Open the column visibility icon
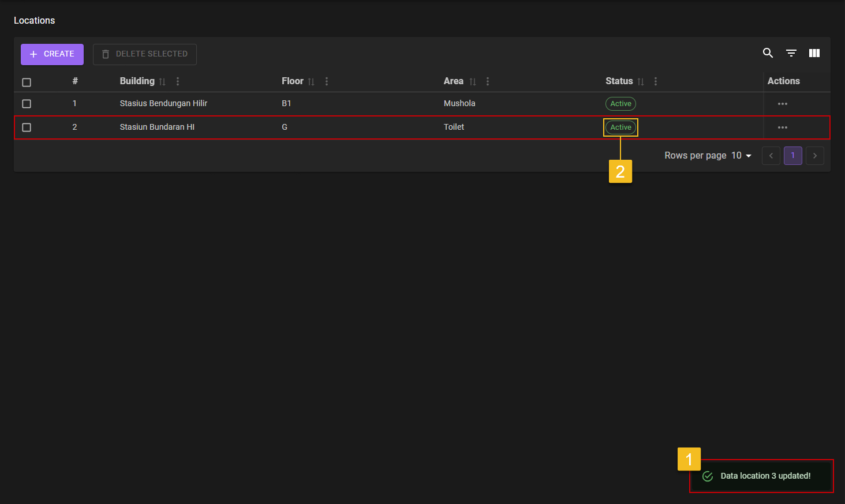Image resolution: width=845 pixels, height=504 pixels. coord(814,52)
